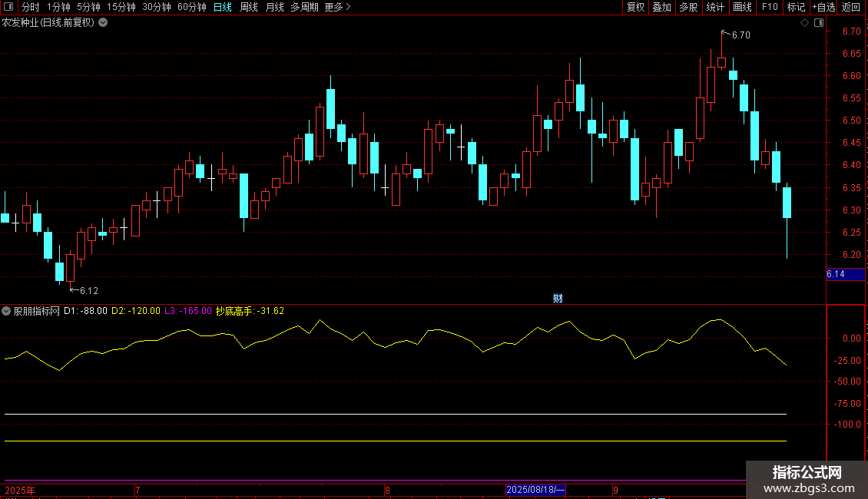Switch to the 日线 daily chart
The height and width of the screenshot is (499, 868).
click(x=223, y=7)
